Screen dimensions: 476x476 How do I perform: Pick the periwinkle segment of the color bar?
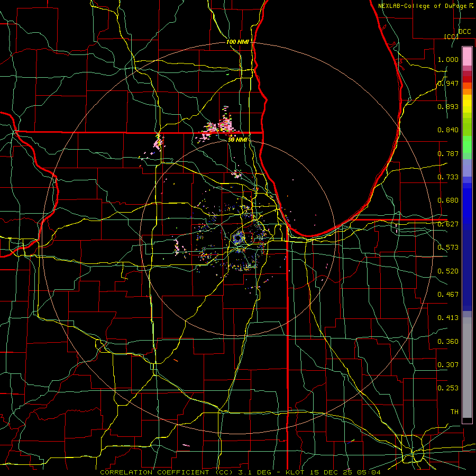tap(467, 168)
